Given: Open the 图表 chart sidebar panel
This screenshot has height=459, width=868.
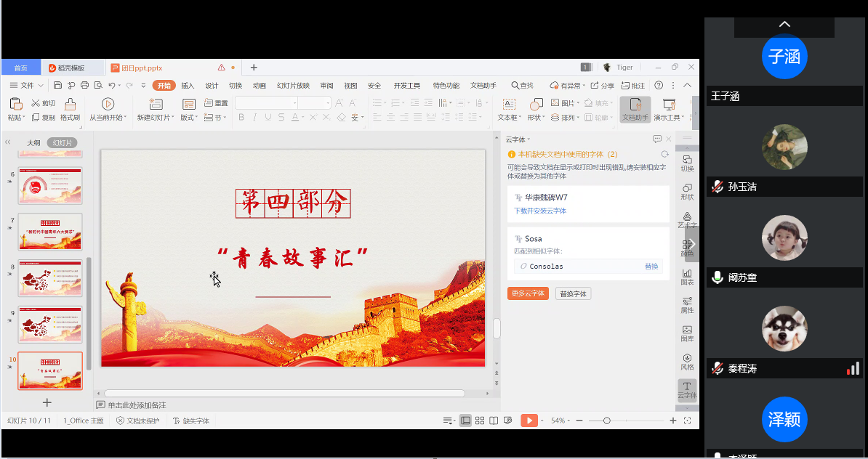Looking at the screenshot, I should 687,277.
